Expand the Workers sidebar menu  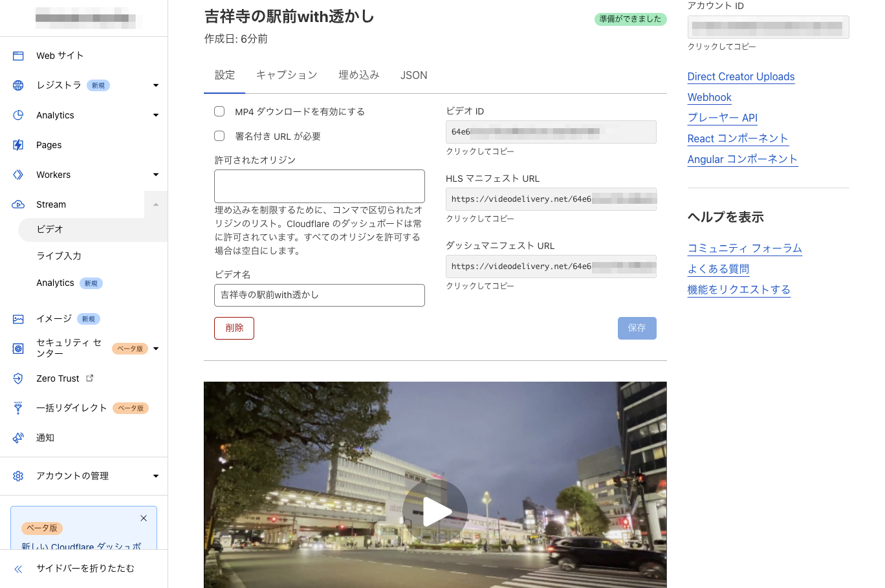point(155,174)
